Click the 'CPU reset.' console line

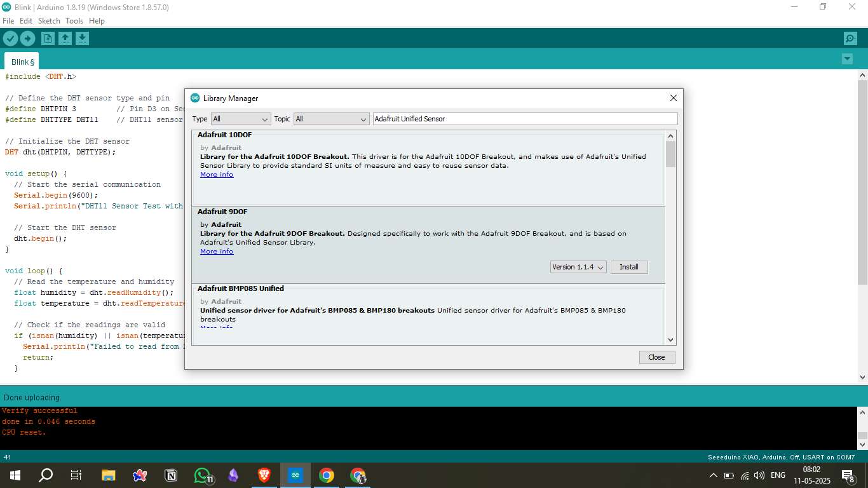(x=24, y=432)
